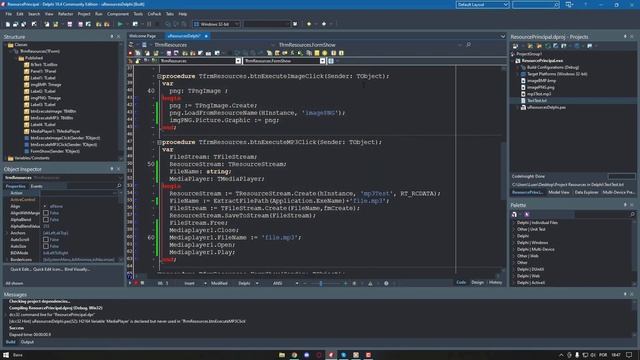Switch to the Output tab in Messages

[x=27, y=342]
